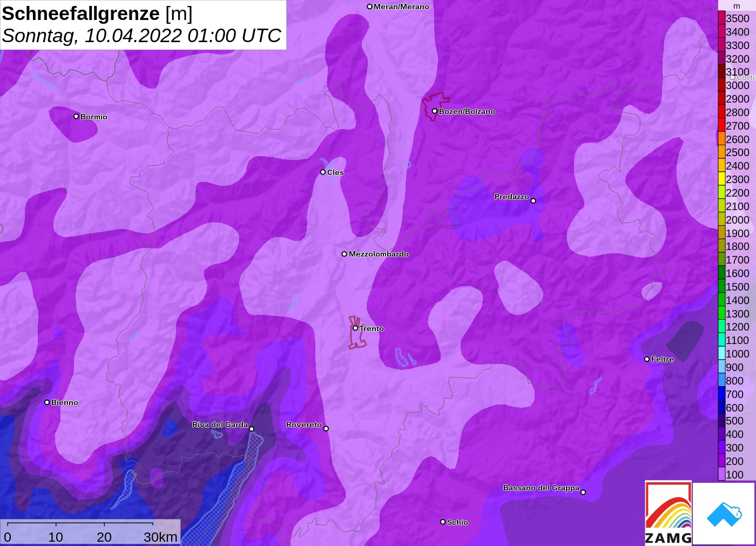Click the Riva del Garda label
The height and width of the screenshot is (546, 756).
[x=220, y=424]
